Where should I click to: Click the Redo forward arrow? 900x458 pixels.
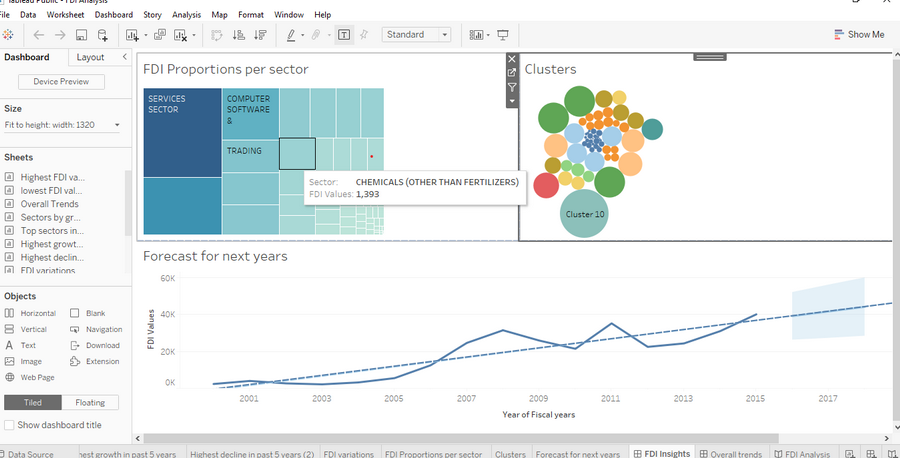click(60, 35)
